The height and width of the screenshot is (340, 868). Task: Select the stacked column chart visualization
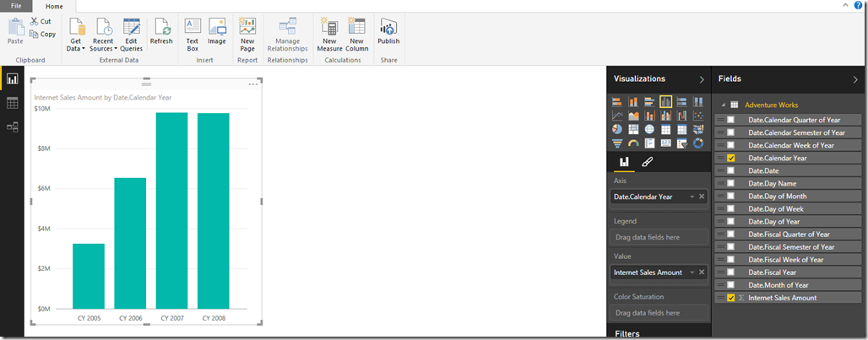point(633,102)
